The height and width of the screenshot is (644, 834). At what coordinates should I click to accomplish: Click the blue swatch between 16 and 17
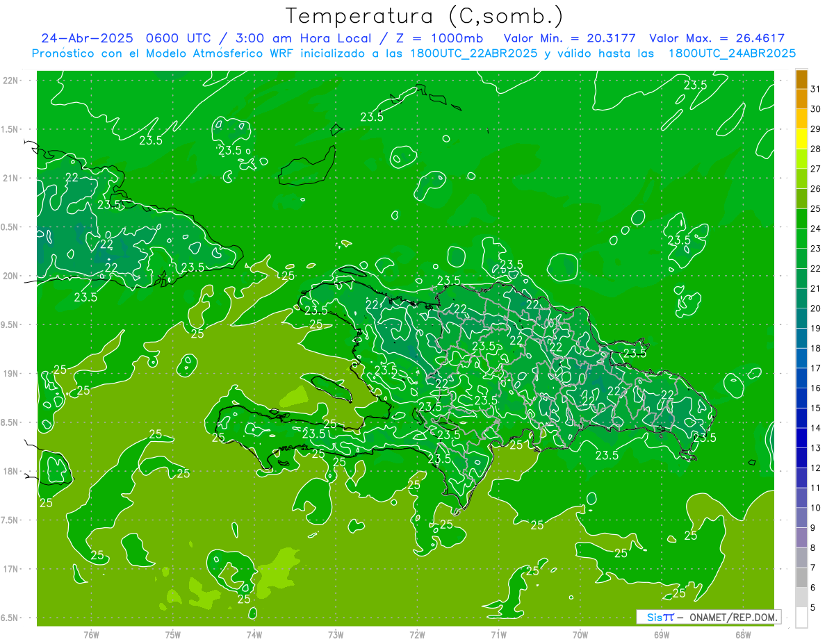[801, 379]
